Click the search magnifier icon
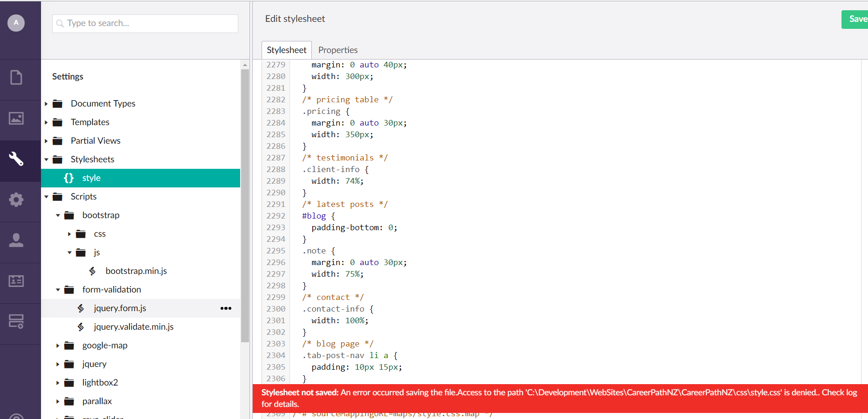868x419 pixels. [x=60, y=23]
